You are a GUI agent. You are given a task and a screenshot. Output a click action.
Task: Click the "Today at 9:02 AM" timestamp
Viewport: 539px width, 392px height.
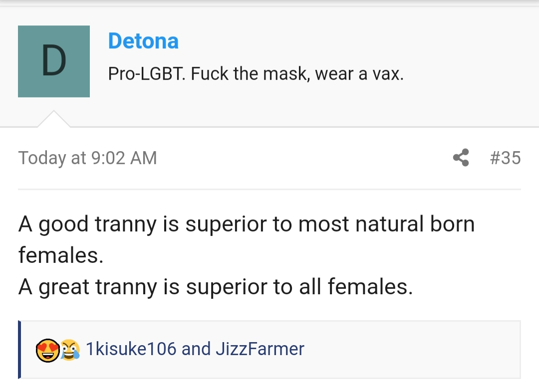(88, 158)
